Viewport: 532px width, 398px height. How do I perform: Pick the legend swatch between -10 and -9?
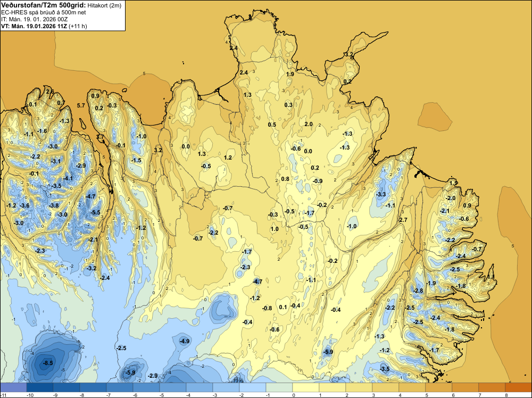(x=40, y=387)
